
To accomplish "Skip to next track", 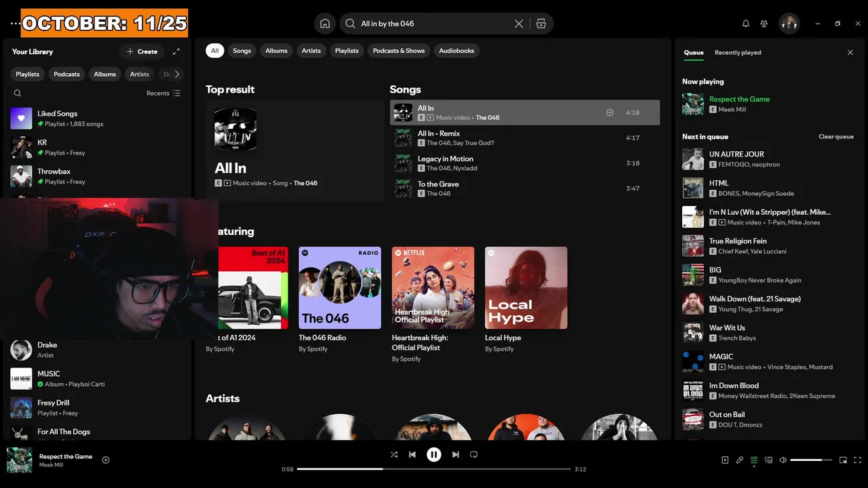I will 456,455.
